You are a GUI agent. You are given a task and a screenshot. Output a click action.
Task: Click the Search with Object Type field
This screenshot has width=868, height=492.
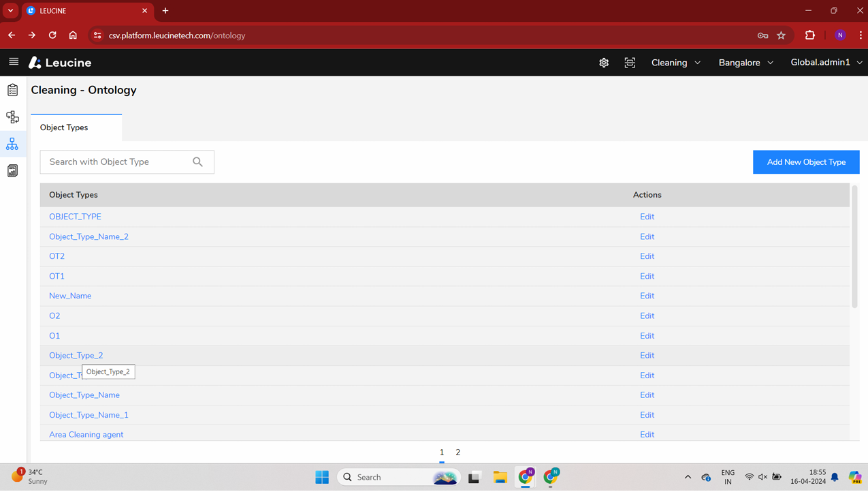pyautogui.click(x=116, y=162)
